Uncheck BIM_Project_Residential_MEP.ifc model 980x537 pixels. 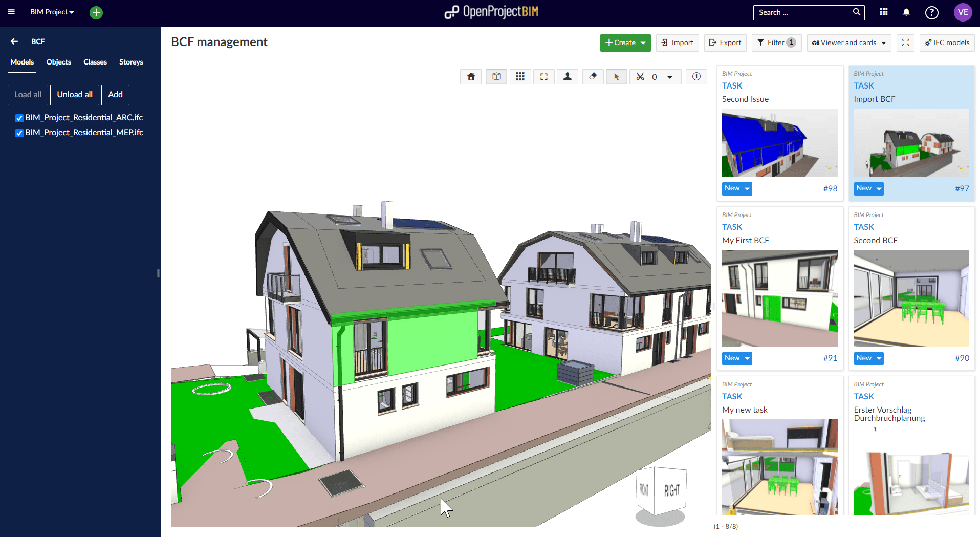(x=19, y=133)
